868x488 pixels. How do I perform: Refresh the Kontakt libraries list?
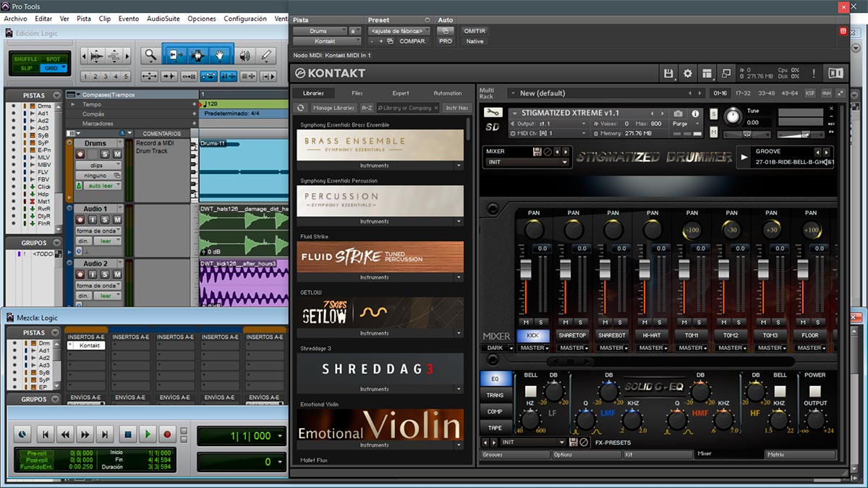click(x=301, y=108)
